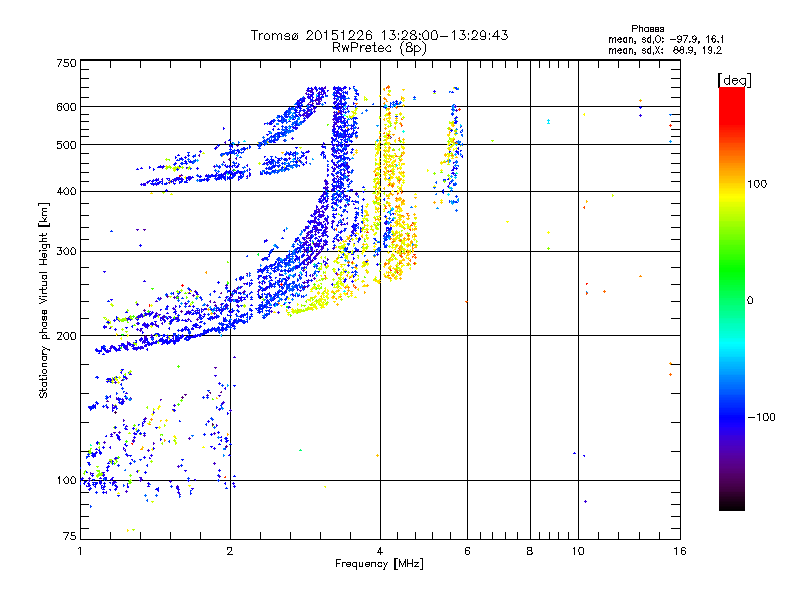This screenshot has height=600, width=800.
Task: Click the "2" MHz frequency axis label
Action: [230, 551]
